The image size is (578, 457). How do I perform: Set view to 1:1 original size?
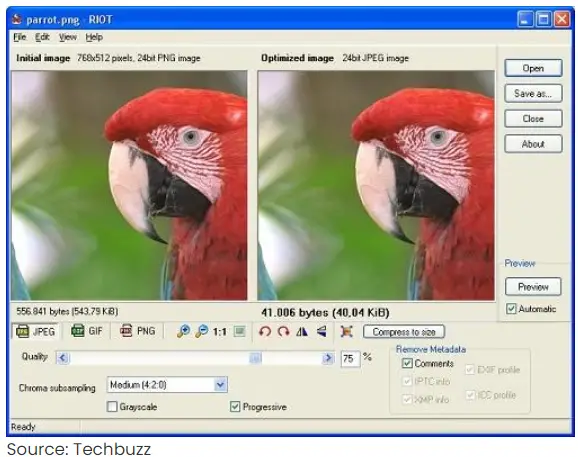(220, 332)
